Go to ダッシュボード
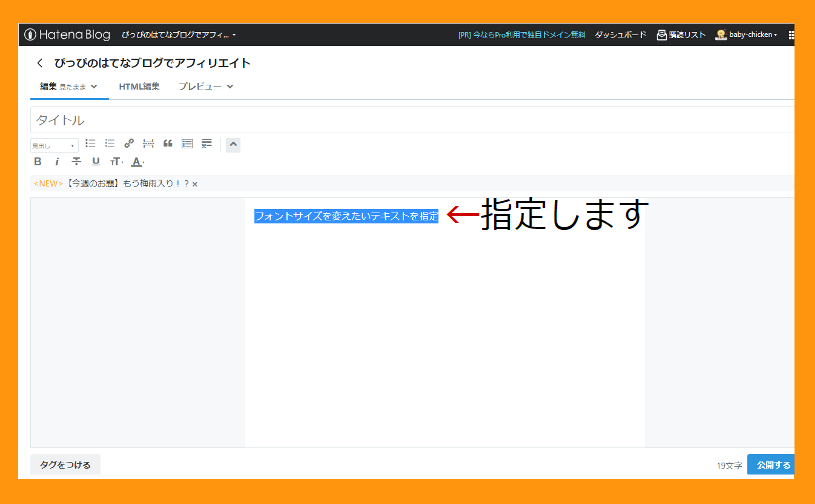This screenshot has height=504, width=815. click(x=620, y=35)
